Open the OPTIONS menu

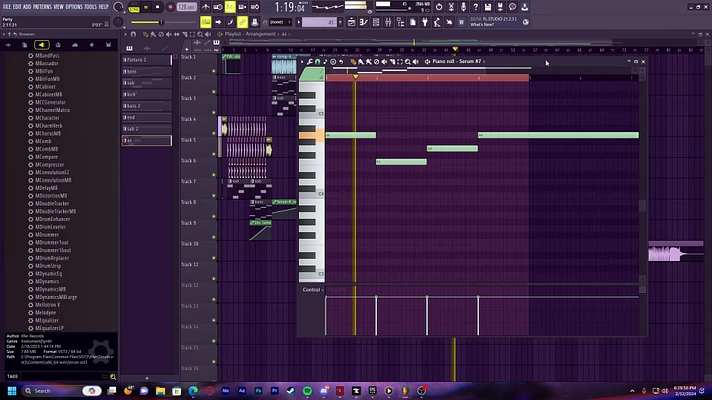(x=74, y=7)
